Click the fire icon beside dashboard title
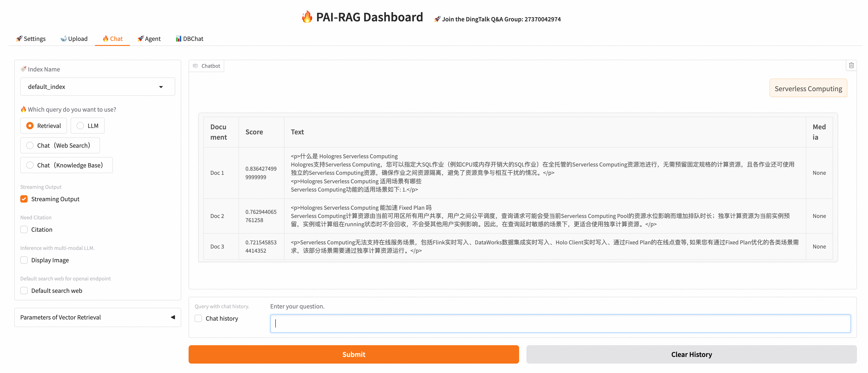The height and width of the screenshot is (373, 868). point(307,17)
